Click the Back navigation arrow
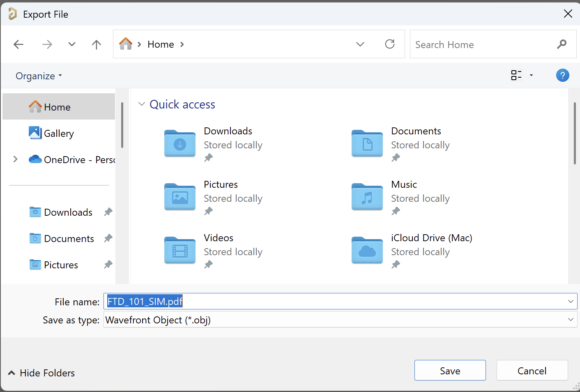580x392 pixels. 18,44
